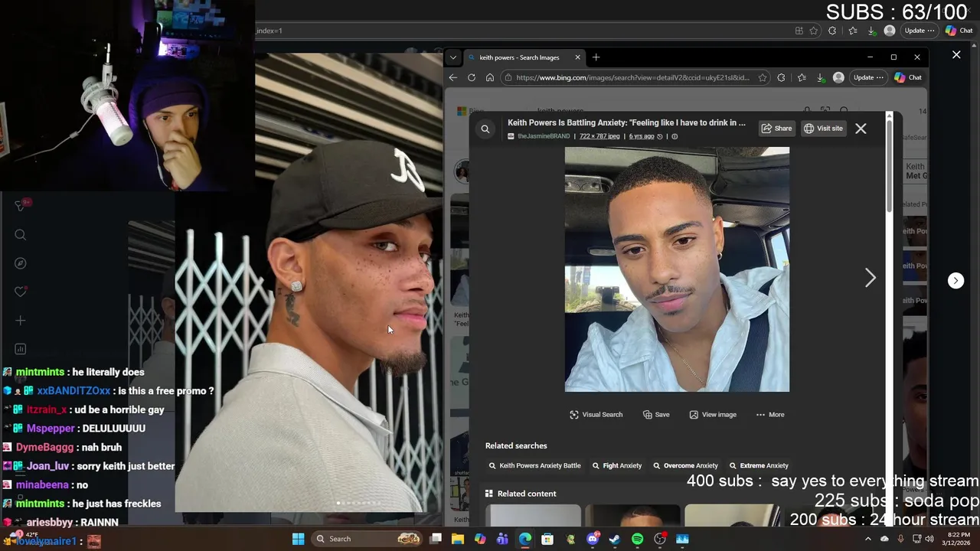This screenshot has width=980, height=551.
Task: Click the white circular next arrow in the background page
Action: tap(955, 280)
